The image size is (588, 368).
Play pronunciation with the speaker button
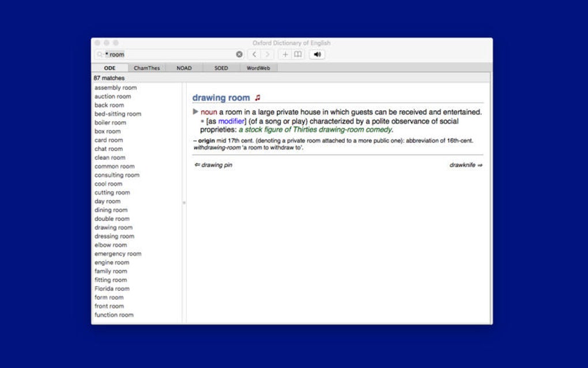(x=317, y=54)
